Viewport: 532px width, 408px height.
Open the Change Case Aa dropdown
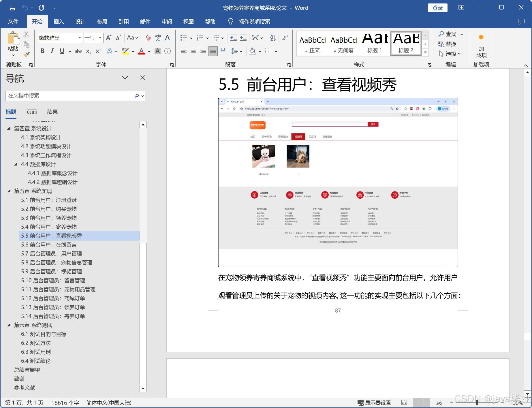click(132, 38)
